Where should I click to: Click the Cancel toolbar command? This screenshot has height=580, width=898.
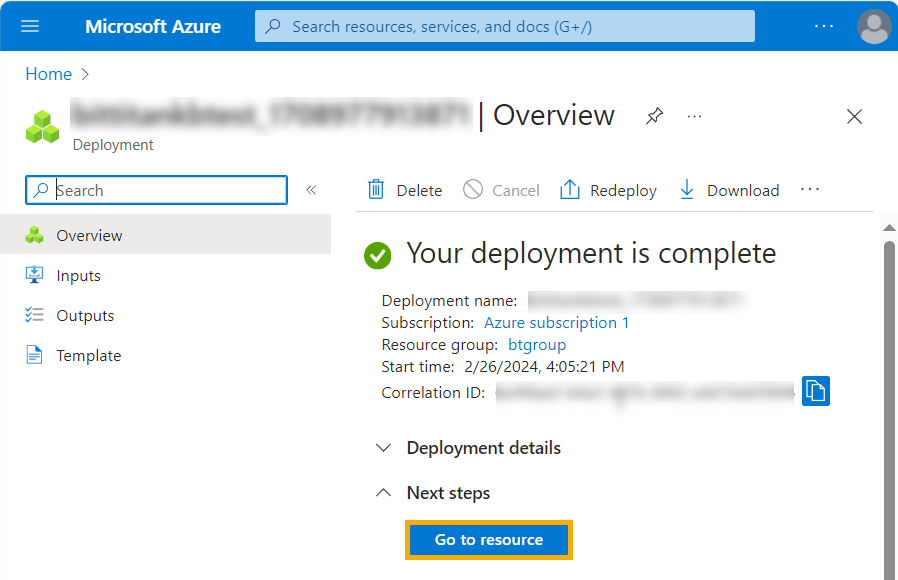coord(501,190)
